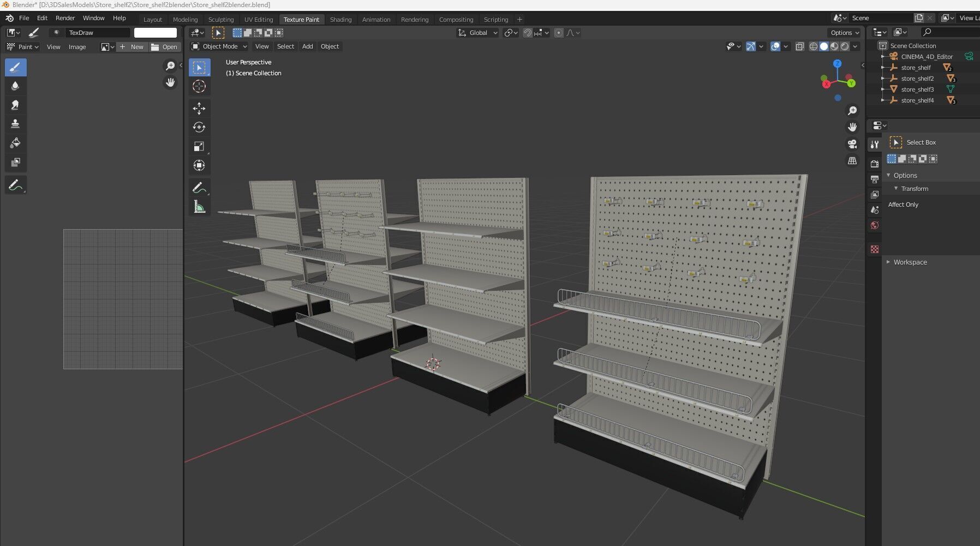Image resolution: width=980 pixels, height=546 pixels.
Task: Select the Mask brush tool
Action: [15, 163]
